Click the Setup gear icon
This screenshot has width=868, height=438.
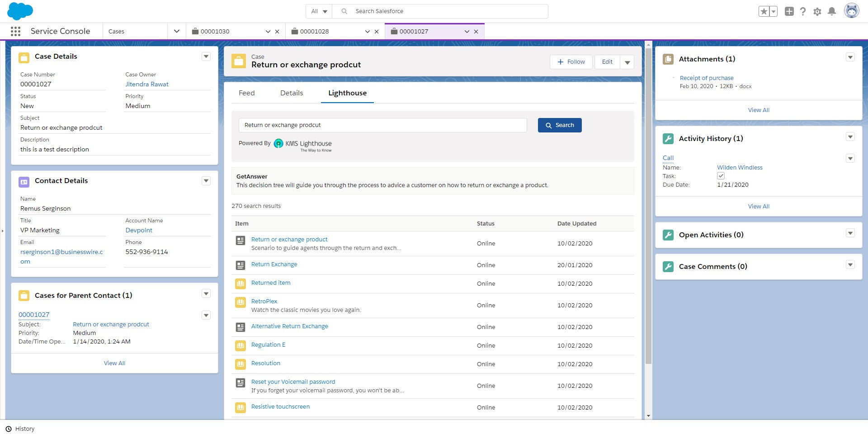point(817,11)
